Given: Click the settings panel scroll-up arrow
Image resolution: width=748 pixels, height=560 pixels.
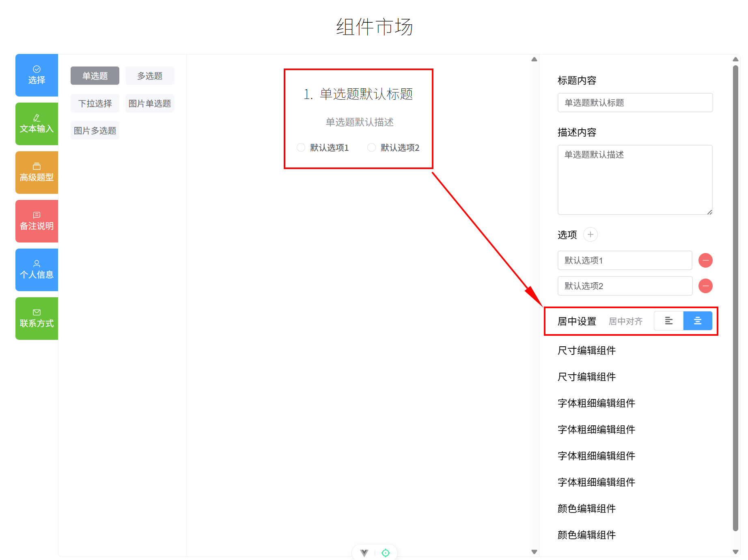Looking at the screenshot, I should [735, 59].
